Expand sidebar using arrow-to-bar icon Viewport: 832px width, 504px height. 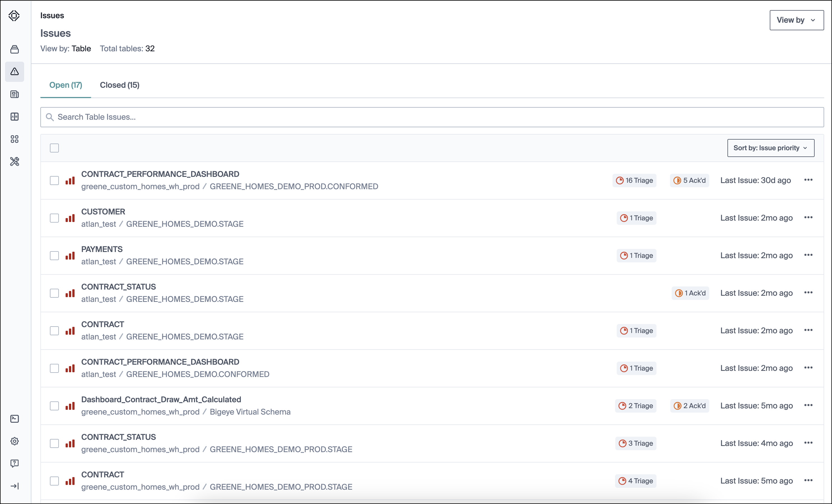pyautogui.click(x=14, y=486)
